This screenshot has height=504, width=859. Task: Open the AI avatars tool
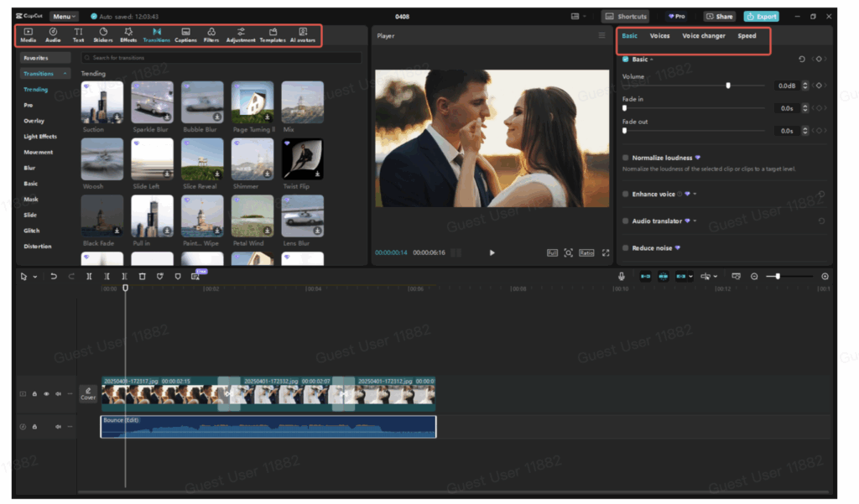pos(303,34)
